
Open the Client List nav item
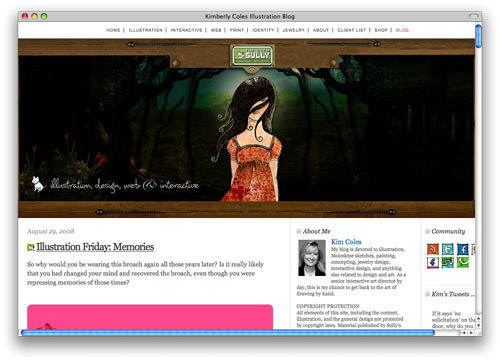pyautogui.click(x=352, y=30)
